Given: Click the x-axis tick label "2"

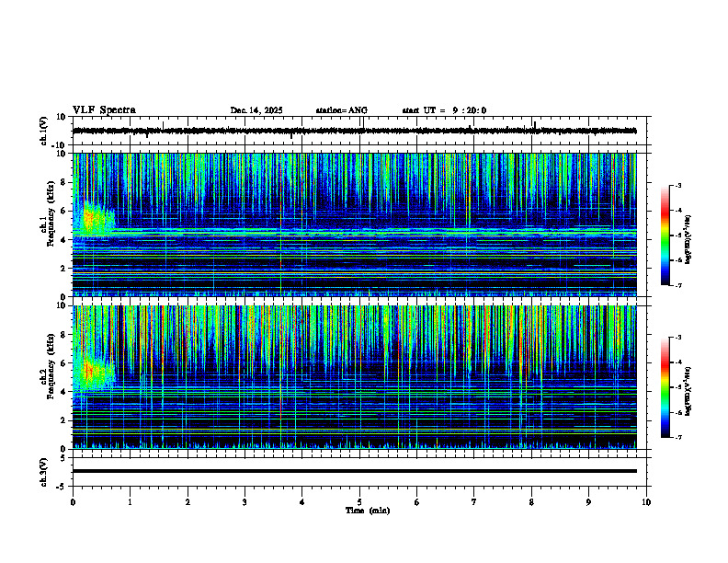Looking at the screenshot, I should [x=188, y=502].
